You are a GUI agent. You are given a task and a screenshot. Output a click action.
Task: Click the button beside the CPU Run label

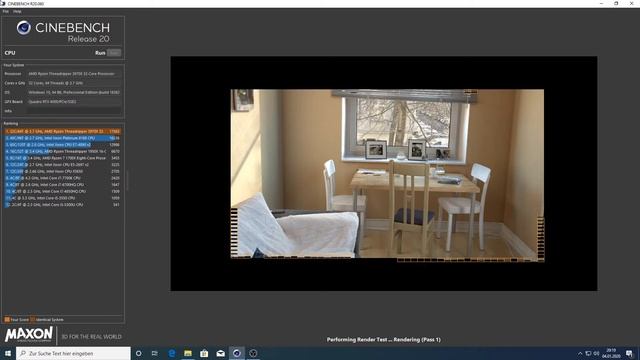pyautogui.click(x=114, y=53)
